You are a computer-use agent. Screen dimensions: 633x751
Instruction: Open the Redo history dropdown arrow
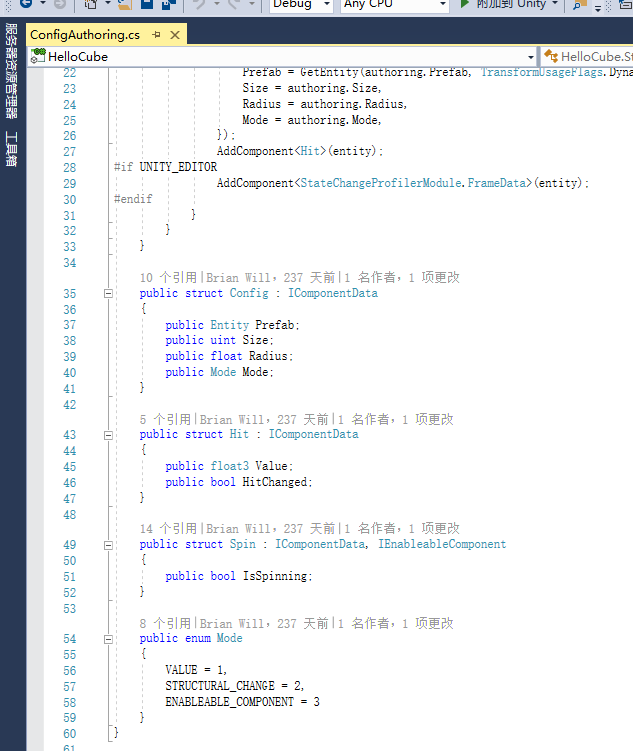point(251,3)
